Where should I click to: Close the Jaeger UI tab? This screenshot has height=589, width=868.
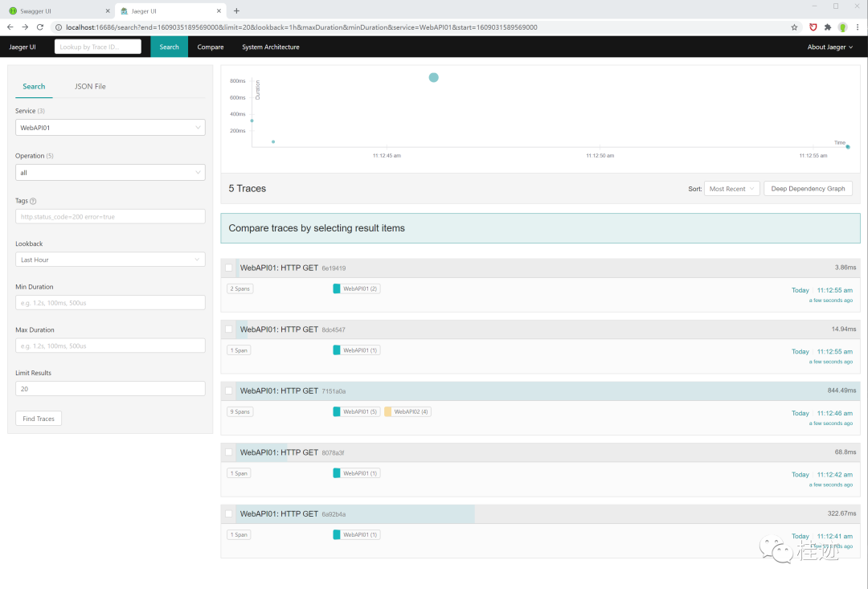pos(219,11)
